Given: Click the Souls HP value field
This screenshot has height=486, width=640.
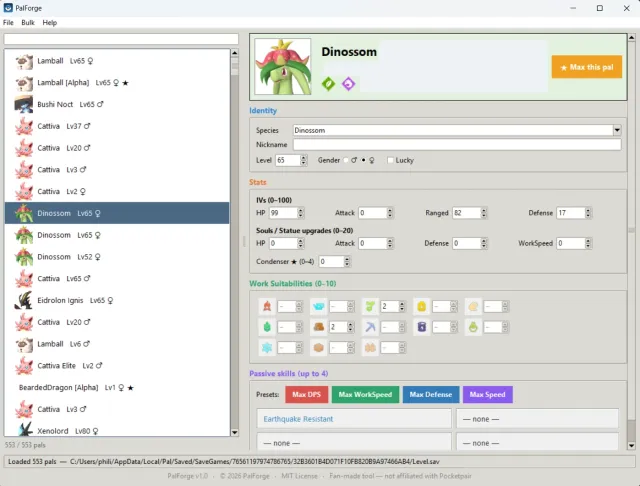Looking at the screenshot, I should pos(283,243).
